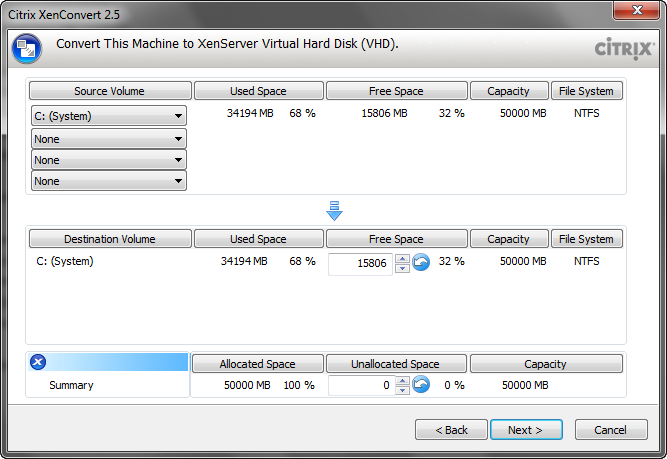Click the source used space value 34194 MB
This screenshot has height=459, width=667.
pos(250,113)
